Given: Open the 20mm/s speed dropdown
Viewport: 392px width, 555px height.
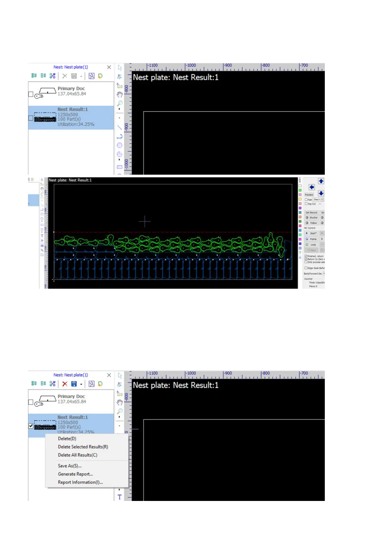Looking at the screenshot, I should coord(322,200).
